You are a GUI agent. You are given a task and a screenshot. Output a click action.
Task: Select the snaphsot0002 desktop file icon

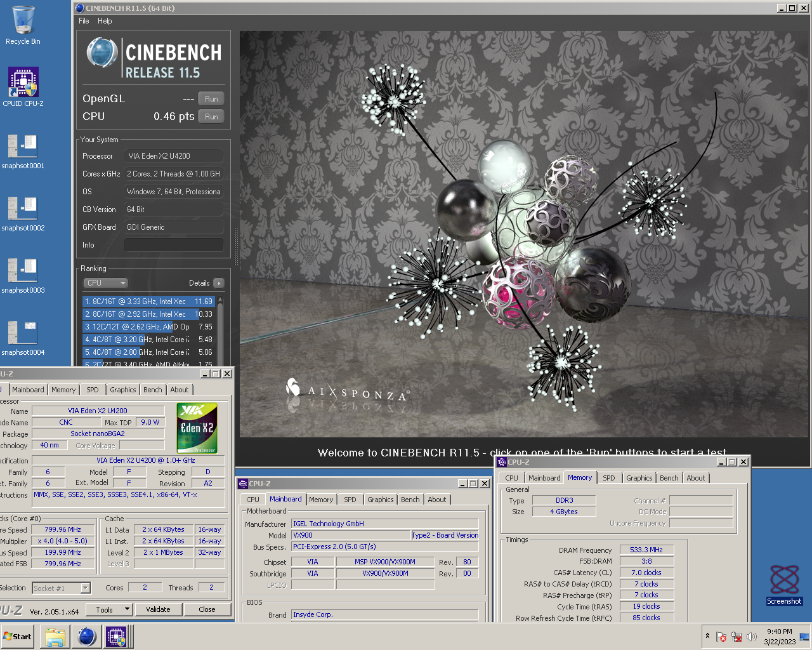click(x=23, y=213)
